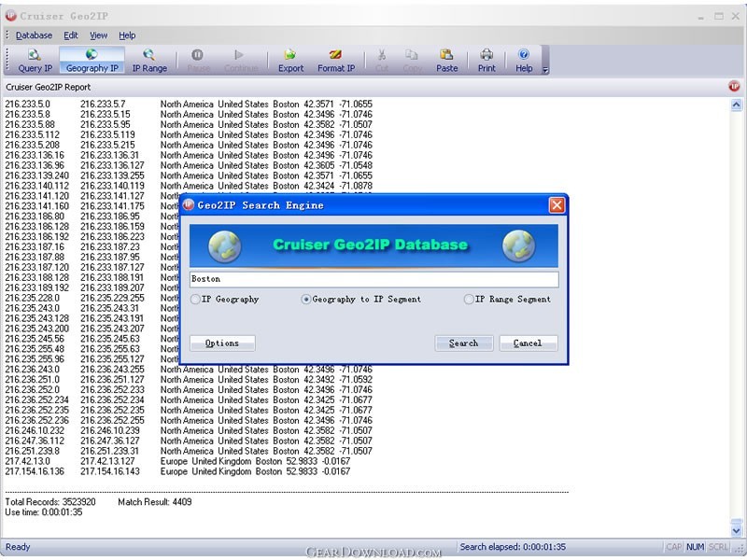Click the Use time: 0:00:01:35 text

coord(43,511)
